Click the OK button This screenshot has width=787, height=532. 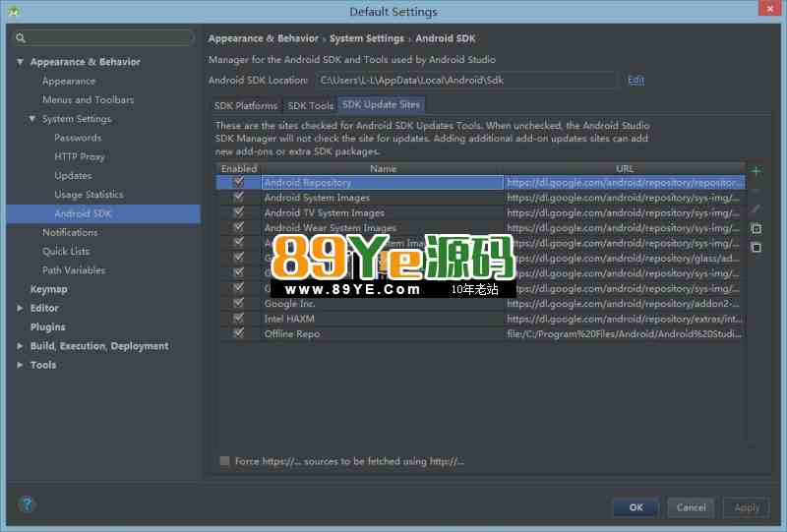click(x=636, y=506)
